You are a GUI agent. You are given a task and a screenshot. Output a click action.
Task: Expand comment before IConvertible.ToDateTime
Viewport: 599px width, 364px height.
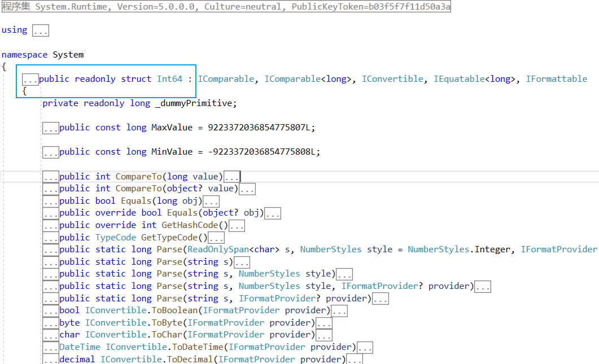tap(50, 348)
